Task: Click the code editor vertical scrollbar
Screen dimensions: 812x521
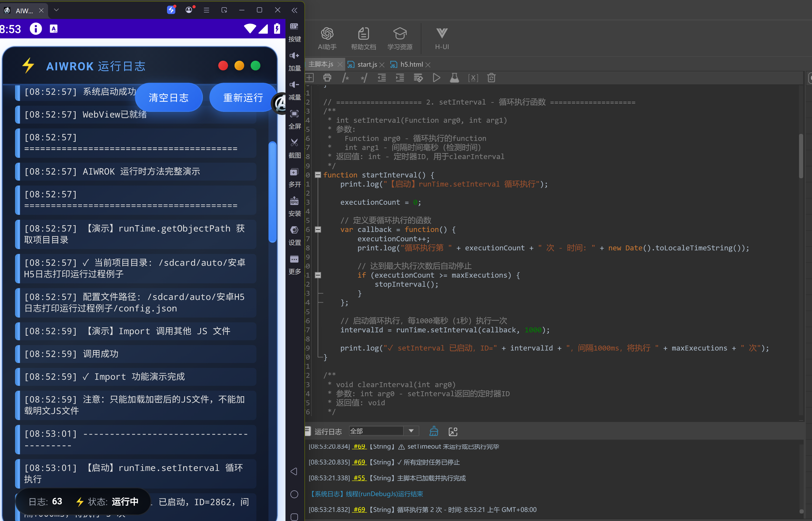Action: [801, 156]
